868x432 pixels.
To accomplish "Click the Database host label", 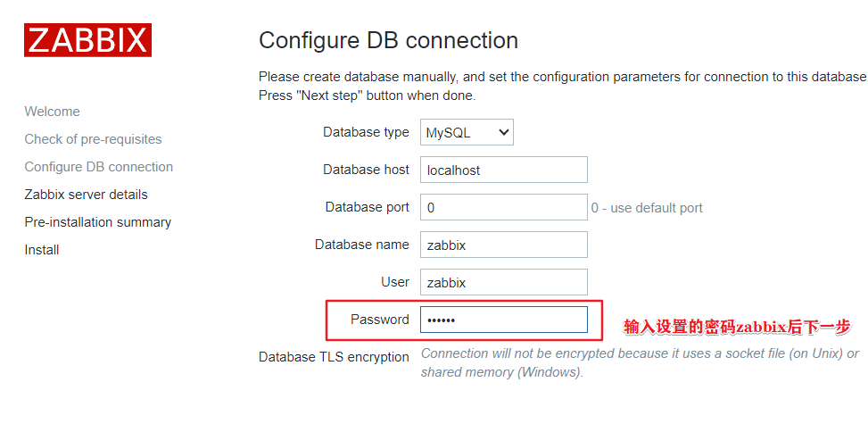I will (x=366, y=170).
